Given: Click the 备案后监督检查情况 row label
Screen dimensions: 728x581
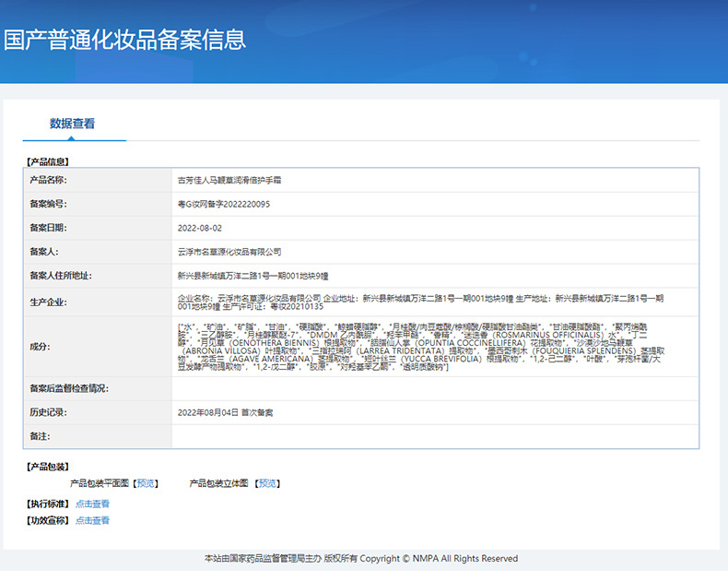Looking at the screenshot, I should pos(69,388).
